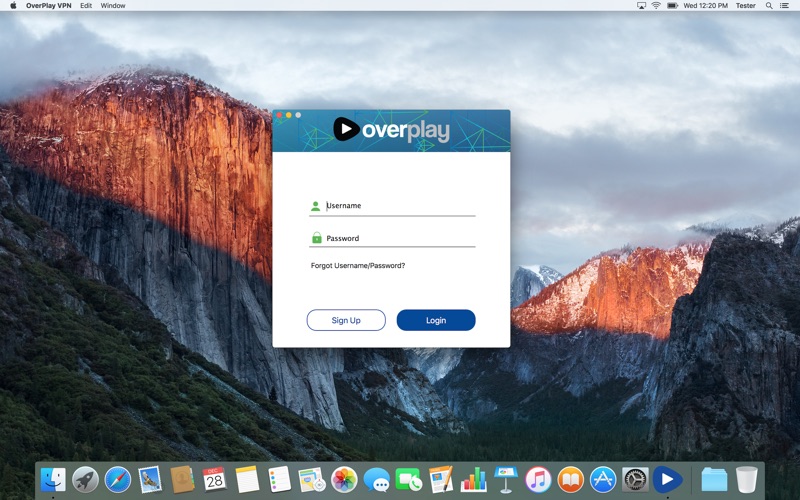Open the OverPlay VPN application menu

[x=48, y=6]
